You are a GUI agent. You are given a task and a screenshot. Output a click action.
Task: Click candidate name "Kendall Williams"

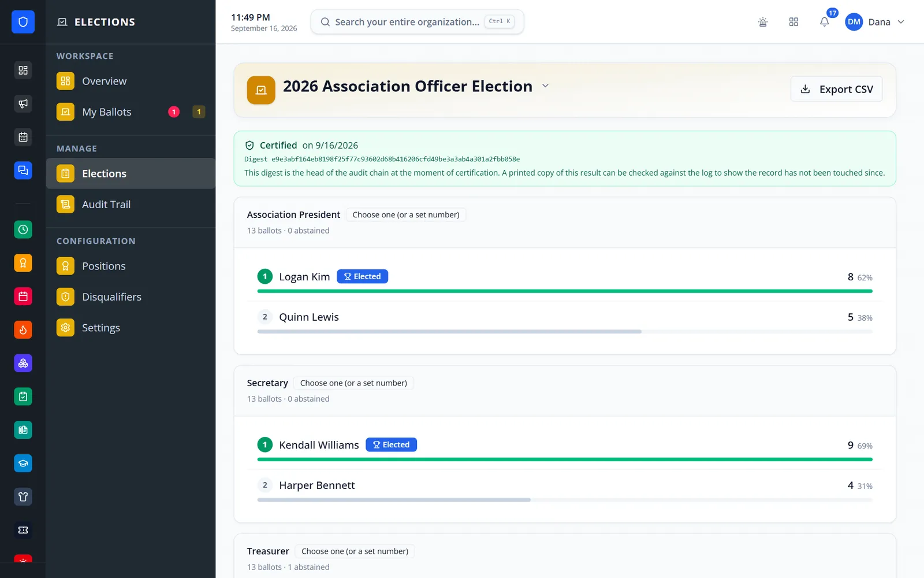point(319,445)
